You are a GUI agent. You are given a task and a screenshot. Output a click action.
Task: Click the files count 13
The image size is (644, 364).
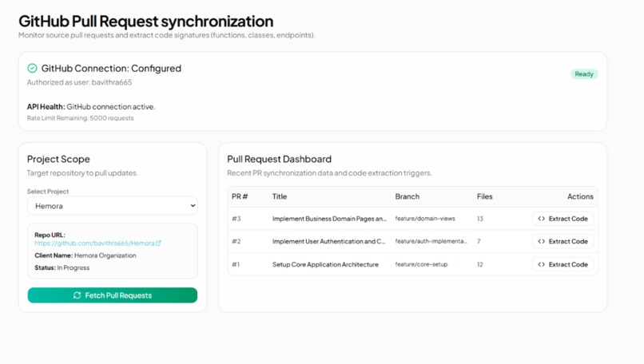pyautogui.click(x=480, y=219)
